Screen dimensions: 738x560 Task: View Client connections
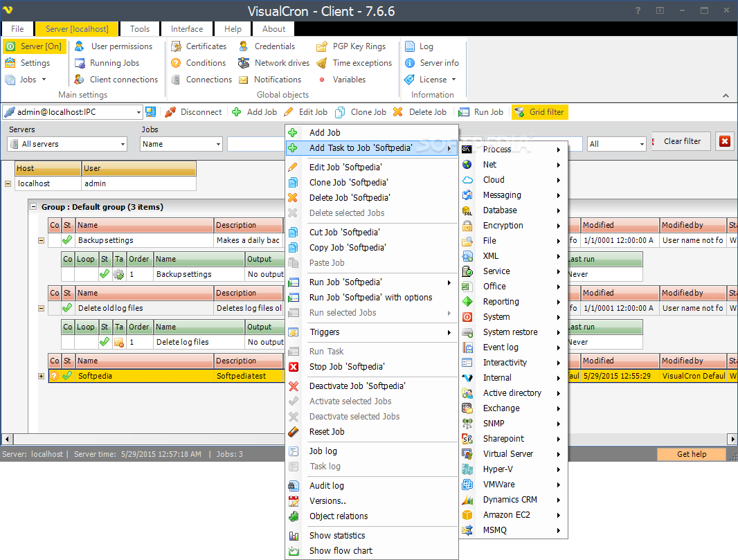tap(116, 80)
